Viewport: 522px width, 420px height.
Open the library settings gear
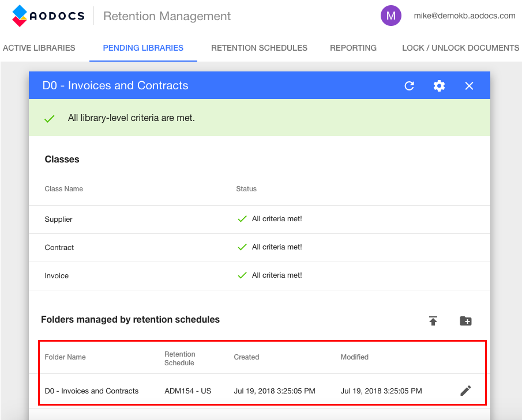tap(439, 85)
